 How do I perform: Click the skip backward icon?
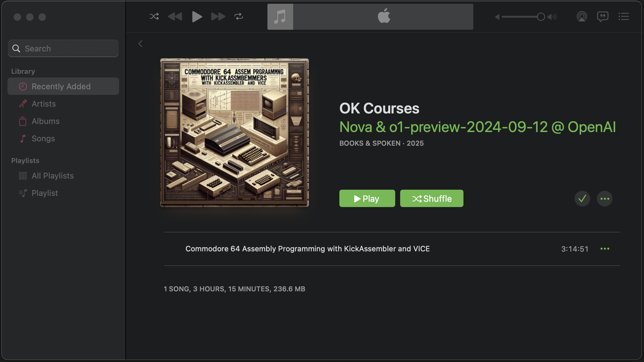175,16
